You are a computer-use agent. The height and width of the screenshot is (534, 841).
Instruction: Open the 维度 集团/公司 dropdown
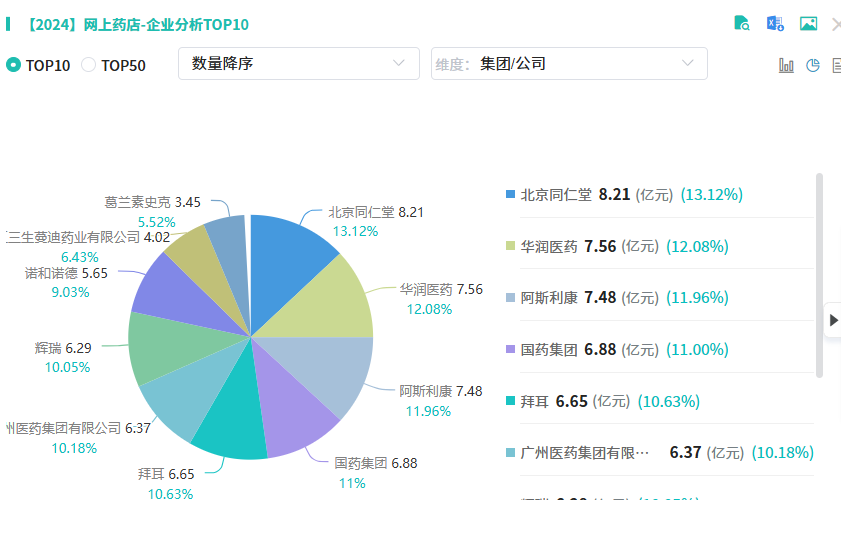(569, 64)
